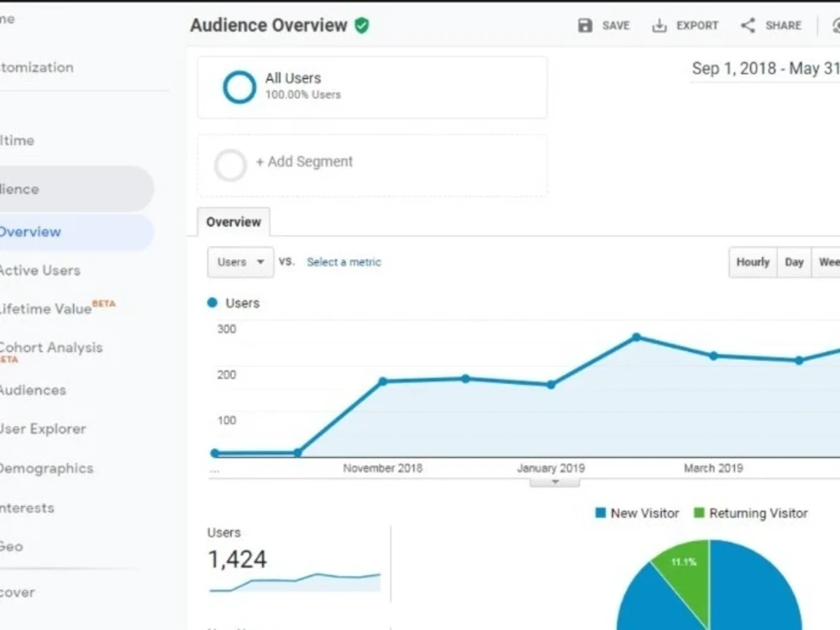Click the 100.00% Users text
840x630 pixels.
pos(302,95)
